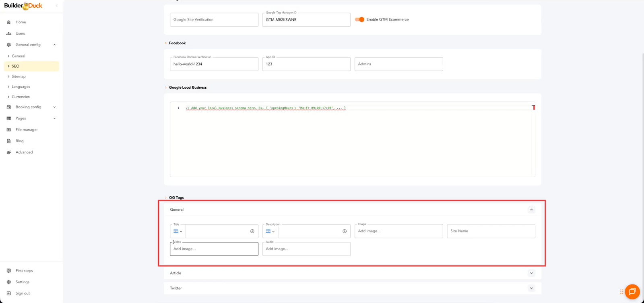The image size is (644, 303).
Task: Click the Home icon in sidebar
Action: (9, 22)
